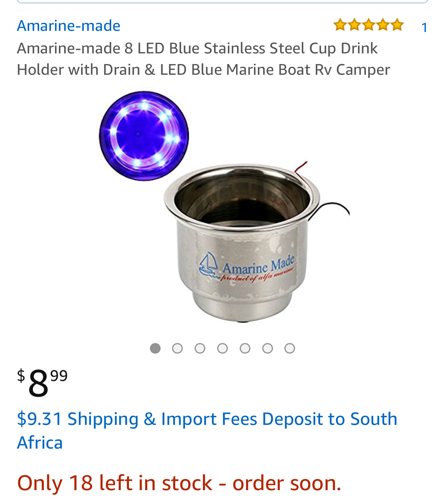Tap the $8.99 price
This screenshot has height=504, width=445.
[x=42, y=382]
